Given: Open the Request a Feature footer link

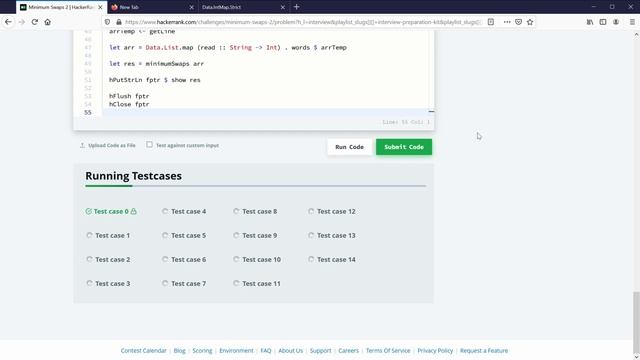Looking at the screenshot, I should pyautogui.click(x=484, y=351).
